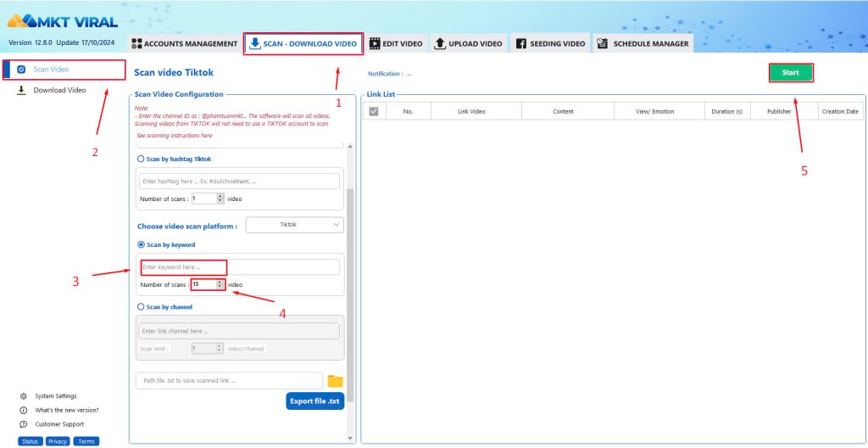Click hashtag Number of scans stepper
The image size is (868, 448).
[220, 199]
